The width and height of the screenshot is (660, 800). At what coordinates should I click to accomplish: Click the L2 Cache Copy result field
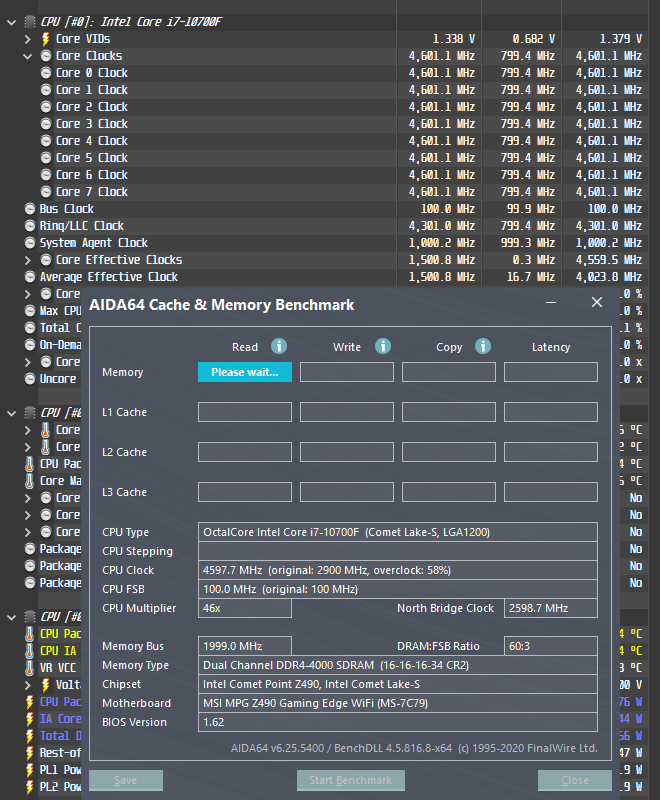coord(449,452)
